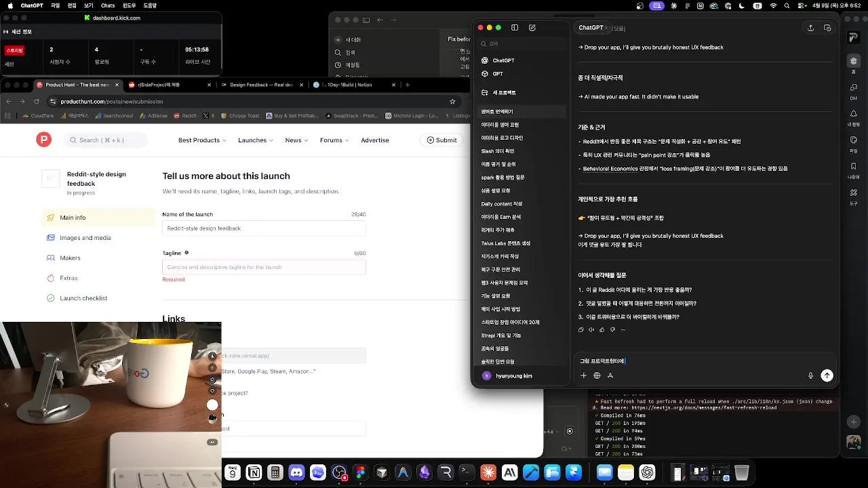The image size is (868, 488).
Task: Click the Name of the launch field
Action: tap(264, 228)
